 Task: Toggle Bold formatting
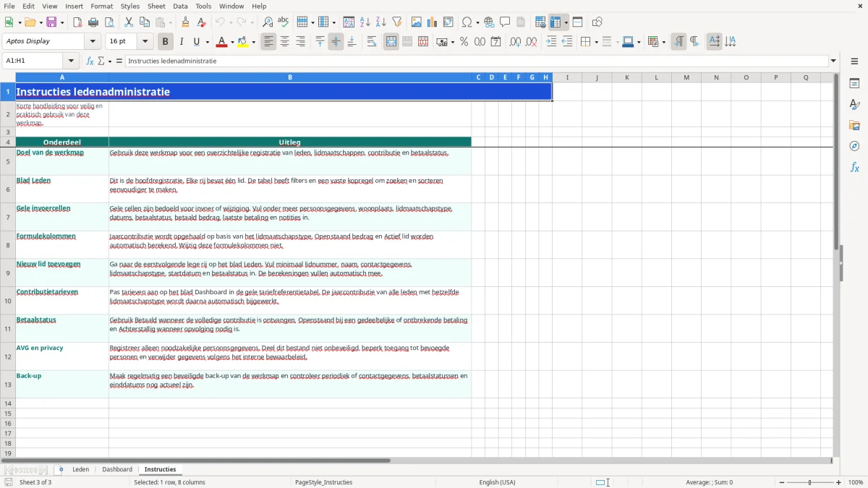(x=166, y=42)
